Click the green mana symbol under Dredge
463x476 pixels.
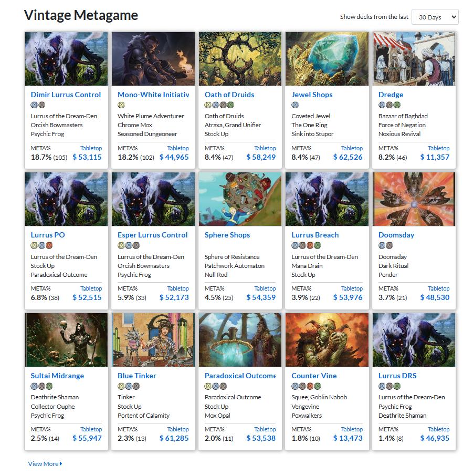pyautogui.click(x=397, y=105)
